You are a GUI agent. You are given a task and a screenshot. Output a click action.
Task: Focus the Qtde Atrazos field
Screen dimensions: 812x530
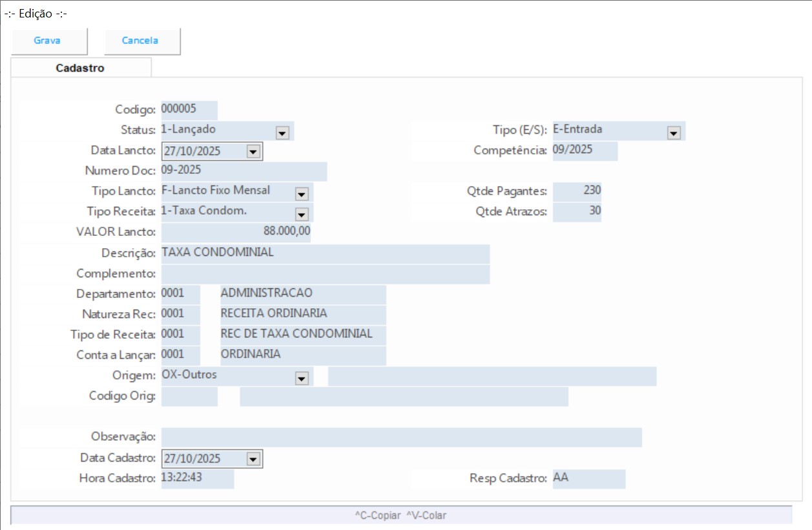(x=577, y=212)
